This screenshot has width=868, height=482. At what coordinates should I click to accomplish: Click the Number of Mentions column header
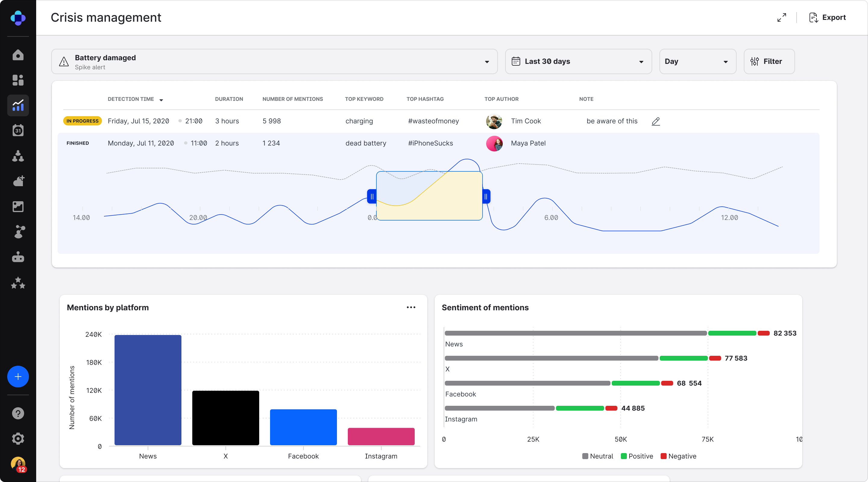292,99
